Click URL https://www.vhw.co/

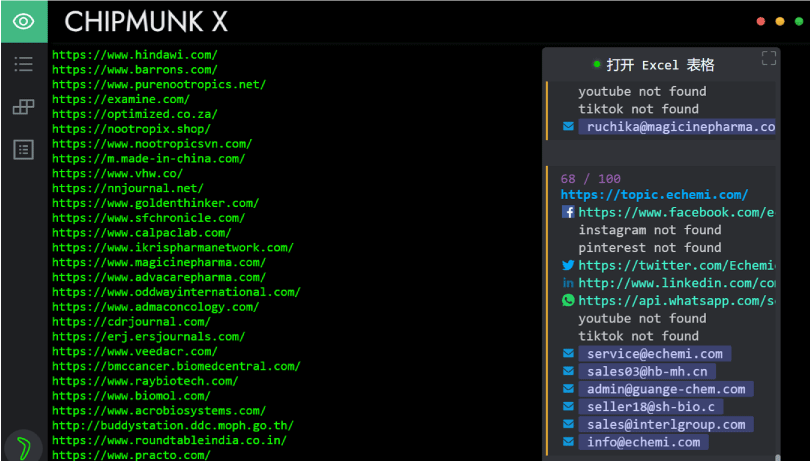[x=117, y=174]
